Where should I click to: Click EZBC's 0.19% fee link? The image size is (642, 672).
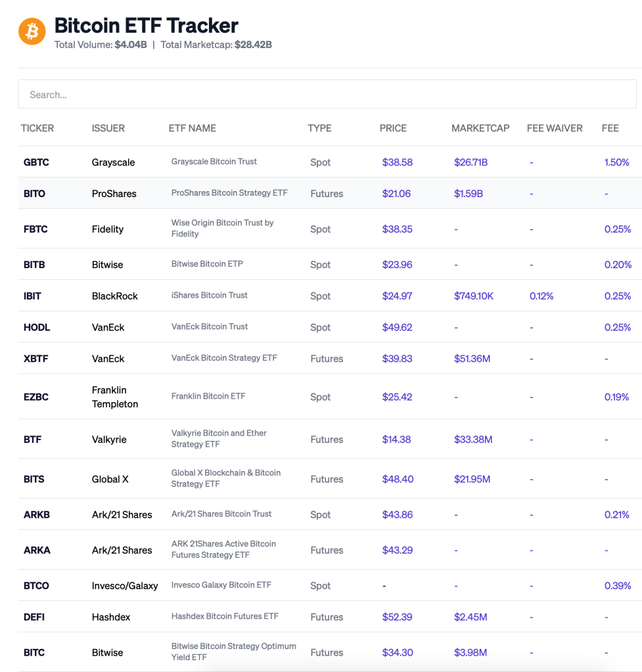point(616,397)
